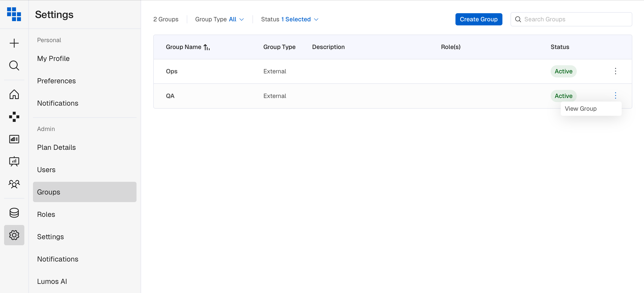The image size is (644, 293).
Task: Open the Ops row three-dot menu
Action: pyautogui.click(x=615, y=71)
